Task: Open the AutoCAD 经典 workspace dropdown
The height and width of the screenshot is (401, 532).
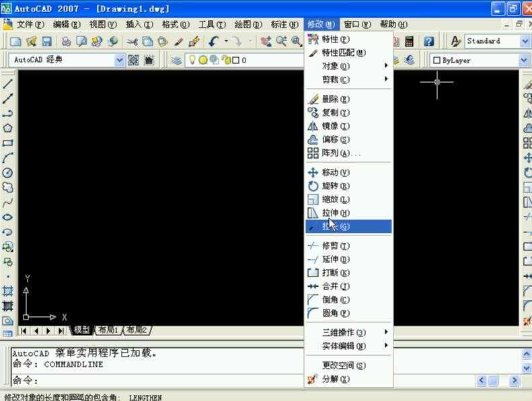Action: tap(120, 61)
